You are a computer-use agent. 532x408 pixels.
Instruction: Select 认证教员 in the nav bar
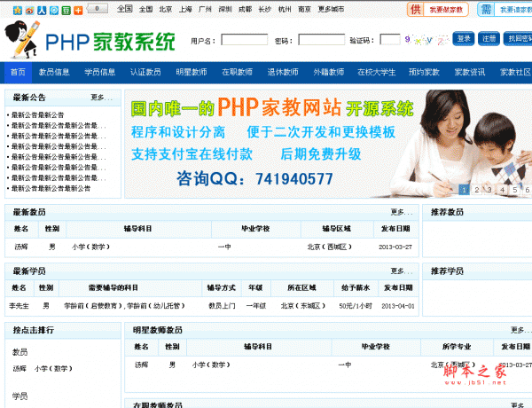click(x=145, y=72)
